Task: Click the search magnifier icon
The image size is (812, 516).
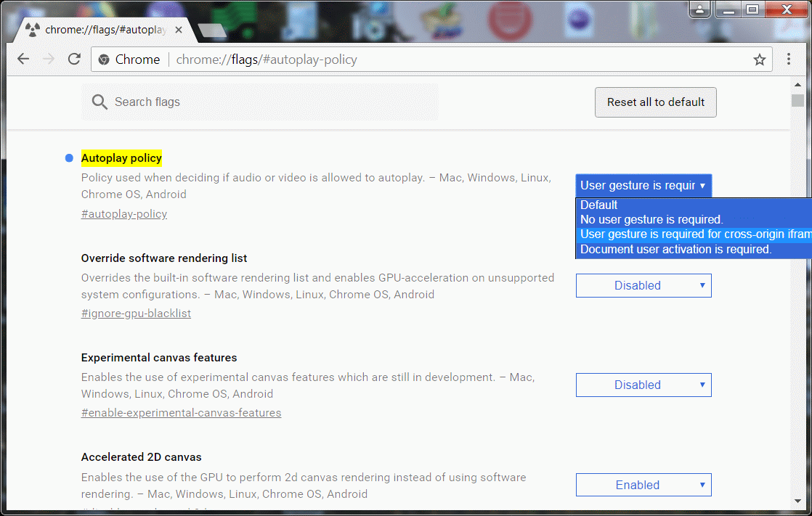Action: coord(100,102)
